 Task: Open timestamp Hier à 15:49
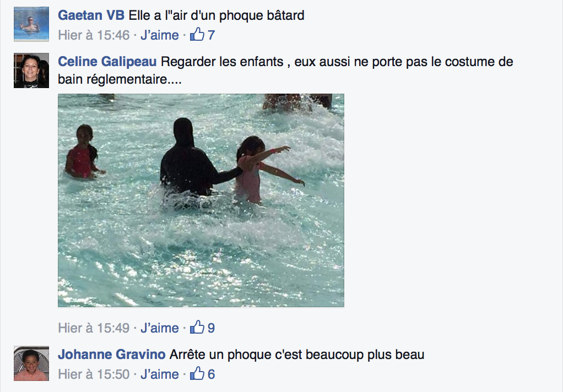click(94, 328)
